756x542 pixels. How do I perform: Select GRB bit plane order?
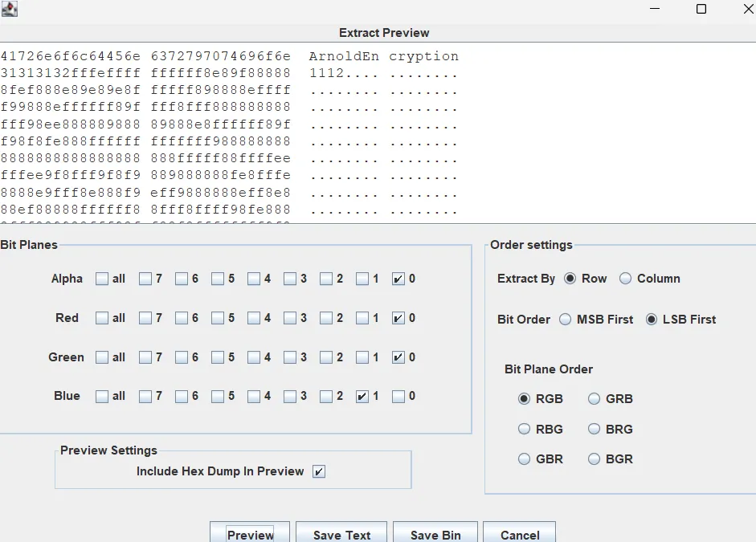[594, 399]
